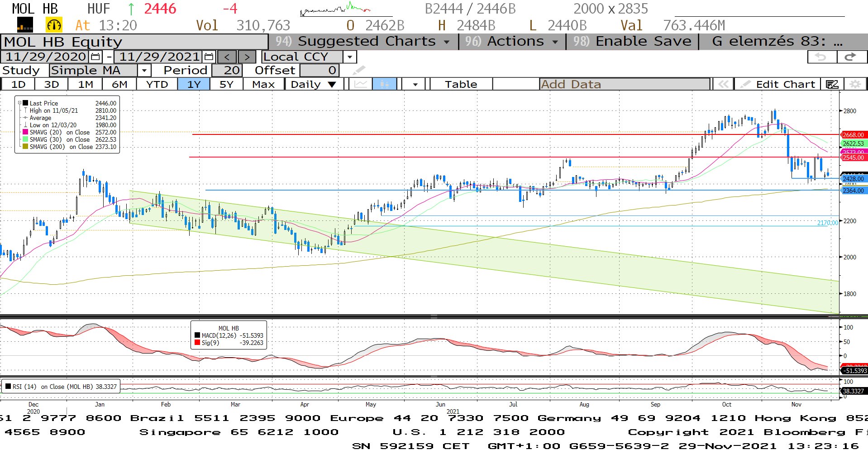The height and width of the screenshot is (464, 868).
Task: Click the Period input field
Action: point(227,70)
